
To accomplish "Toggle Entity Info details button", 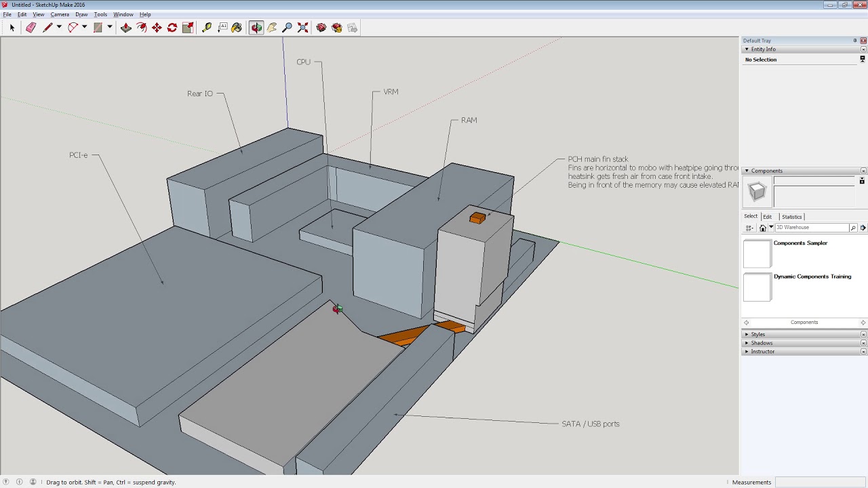I will pos(862,60).
